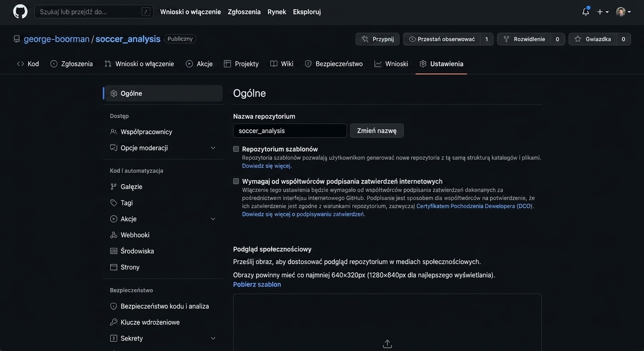Click the play icon on Akcje tab

click(189, 64)
